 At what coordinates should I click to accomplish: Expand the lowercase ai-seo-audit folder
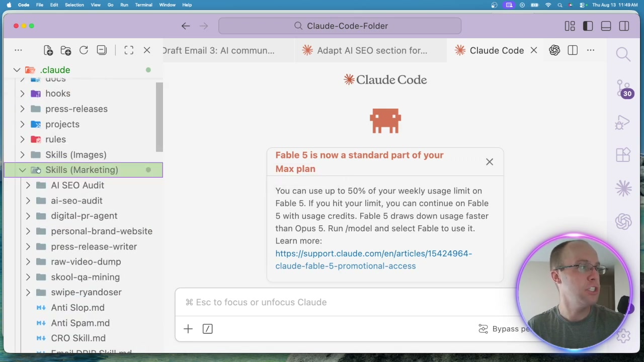click(28, 201)
